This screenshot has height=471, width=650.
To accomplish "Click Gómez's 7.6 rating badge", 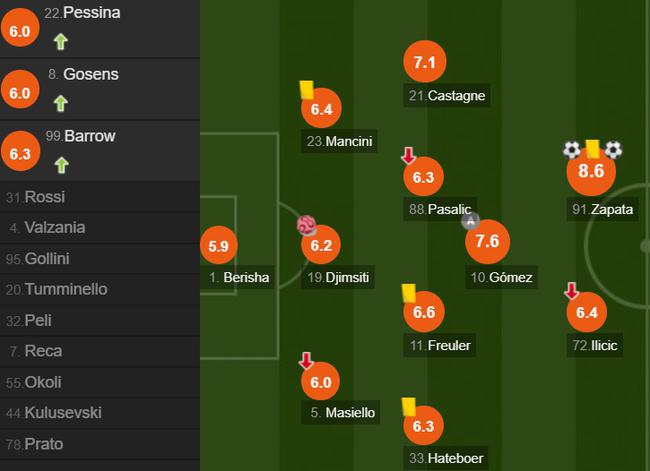I will click(487, 241).
